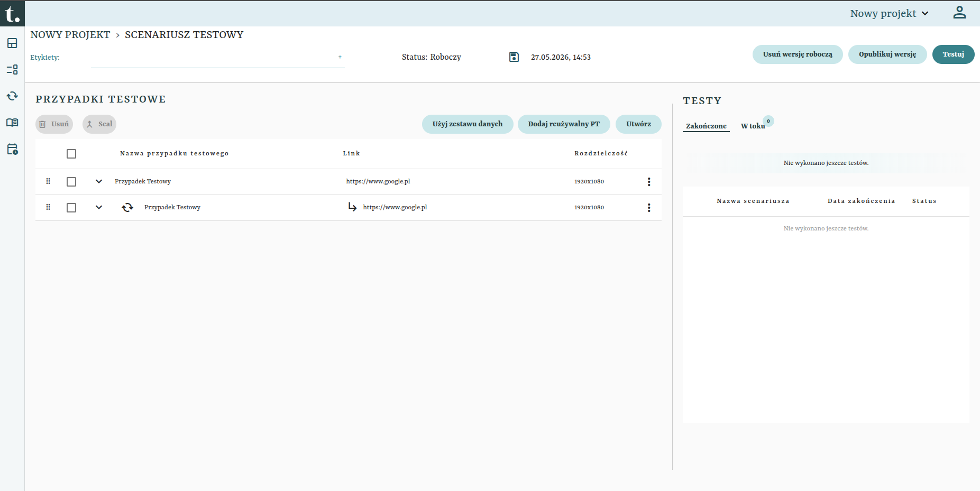This screenshot has height=491, width=980.
Task: Expand the first Przypadek Testowy row
Action: (x=99, y=181)
